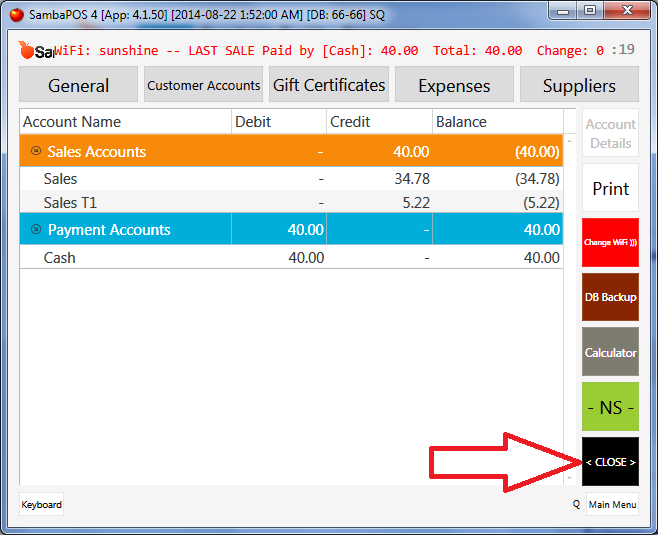Minimize the SambaPOS window
Viewport: 658px width, 535px height.
pyautogui.click(x=563, y=11)
